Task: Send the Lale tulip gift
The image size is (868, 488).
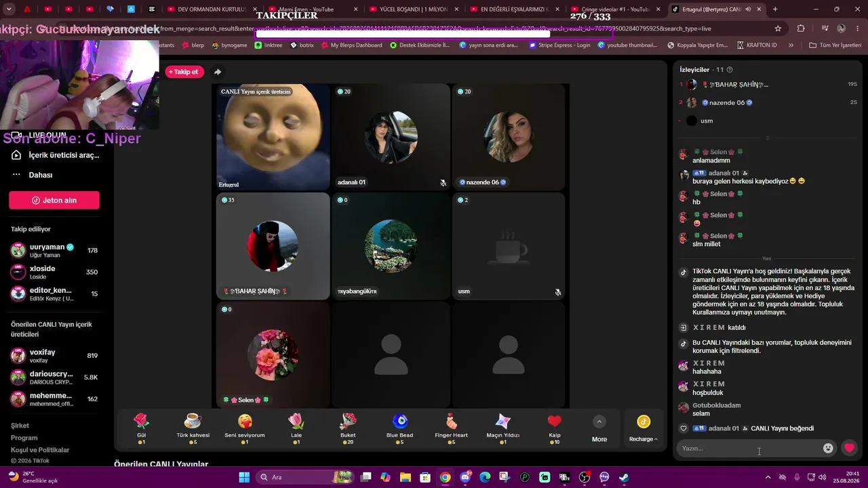Action: click(x=296, y=428)
